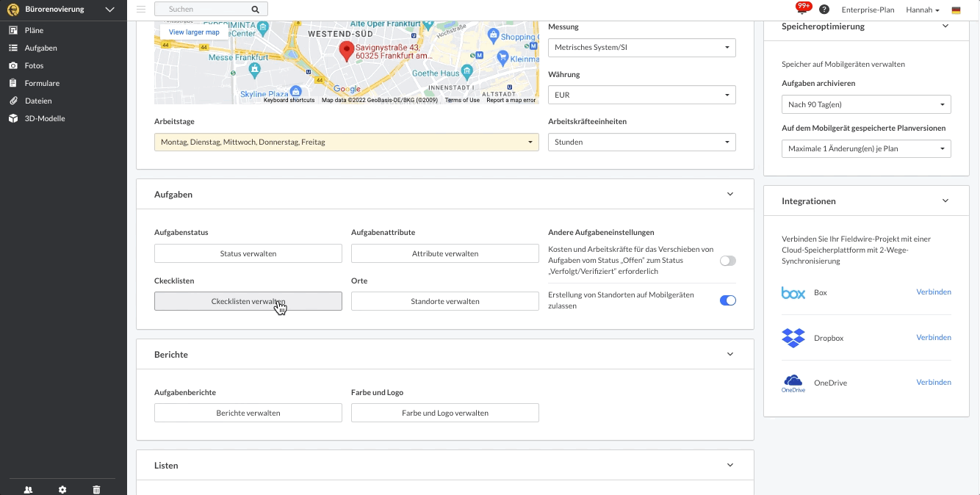Click the trash icon at sidebar bottom
The width and height of the screenshot is (980, 495).
tap(96, 490)
